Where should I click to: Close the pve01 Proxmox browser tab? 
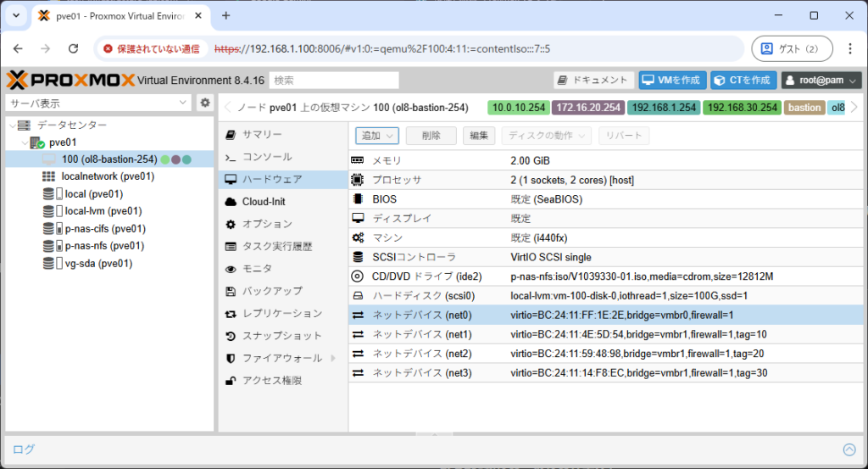pos(198,16)
